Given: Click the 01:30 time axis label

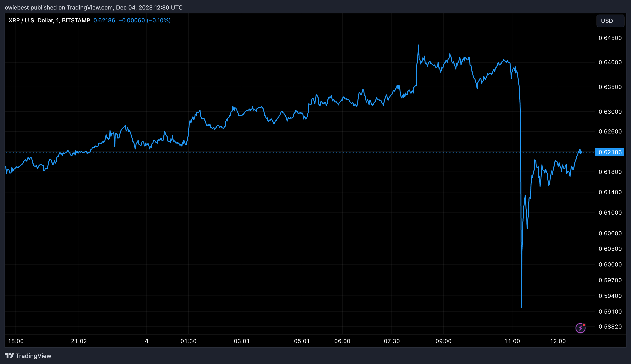Looking at the screenshot, I should pos(188,341).
